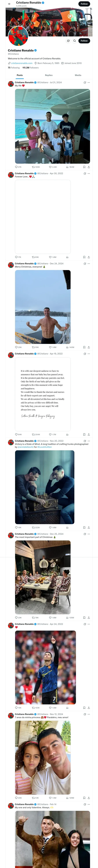The height and width of the screenshot is (868, 98).
Task: Like the "My life" post
Action: click(x=50, y=167)
